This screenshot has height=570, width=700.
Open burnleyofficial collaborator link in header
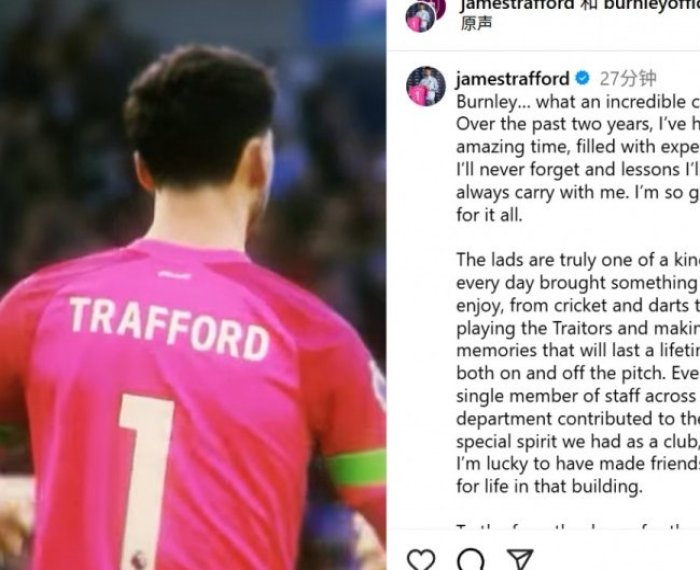tap(652, 4)
